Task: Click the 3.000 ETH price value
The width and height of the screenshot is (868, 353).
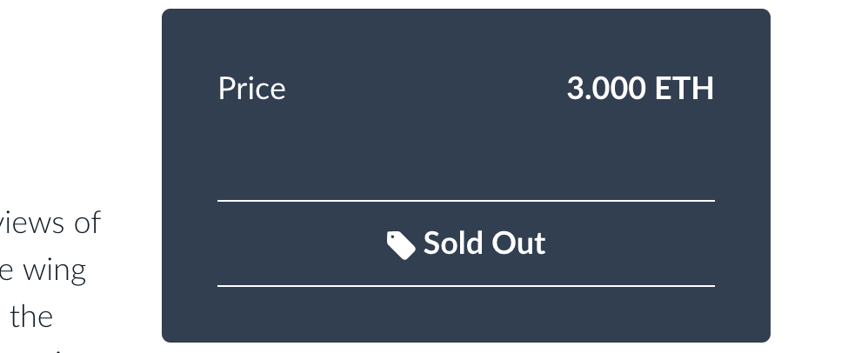Action: [640, 89]
